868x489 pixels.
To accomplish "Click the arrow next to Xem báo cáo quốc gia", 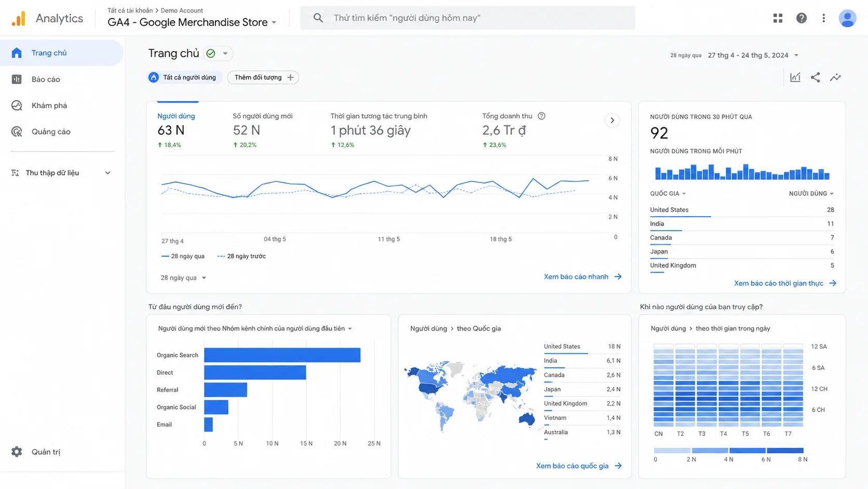I will [618, 466].
